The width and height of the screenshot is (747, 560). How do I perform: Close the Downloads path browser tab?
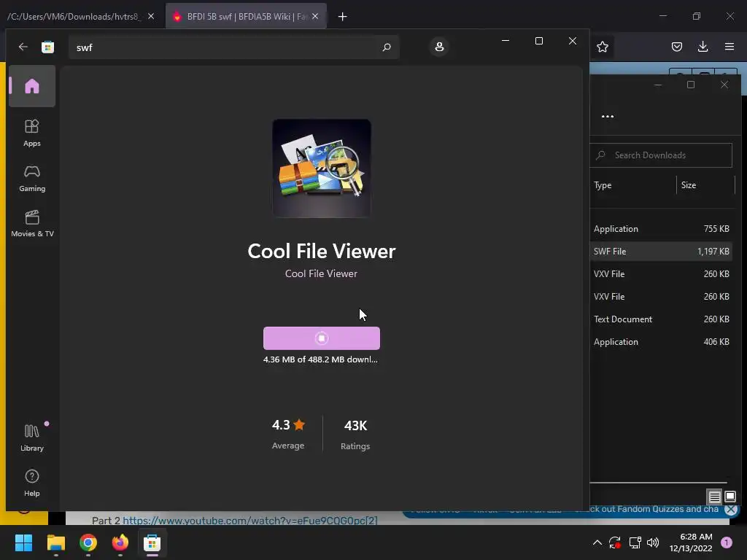tap(151, 17)
